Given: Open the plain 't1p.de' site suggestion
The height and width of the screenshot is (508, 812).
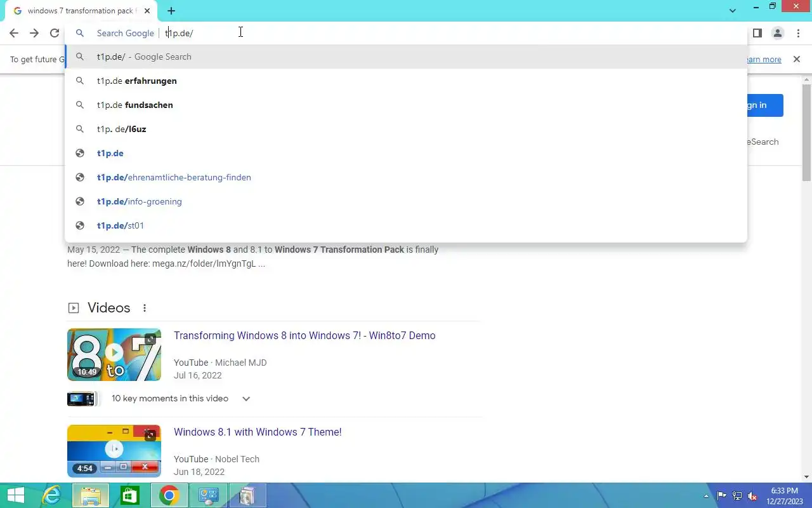Looking at the screenshot, I should coord(406,153).
